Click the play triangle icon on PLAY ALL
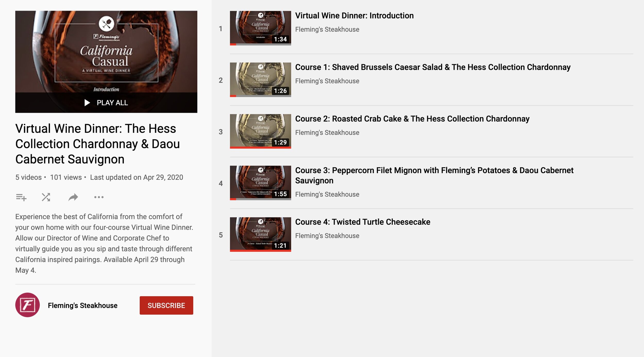The width and height of the screenshot is (644, 357). [x=87, y=103]
